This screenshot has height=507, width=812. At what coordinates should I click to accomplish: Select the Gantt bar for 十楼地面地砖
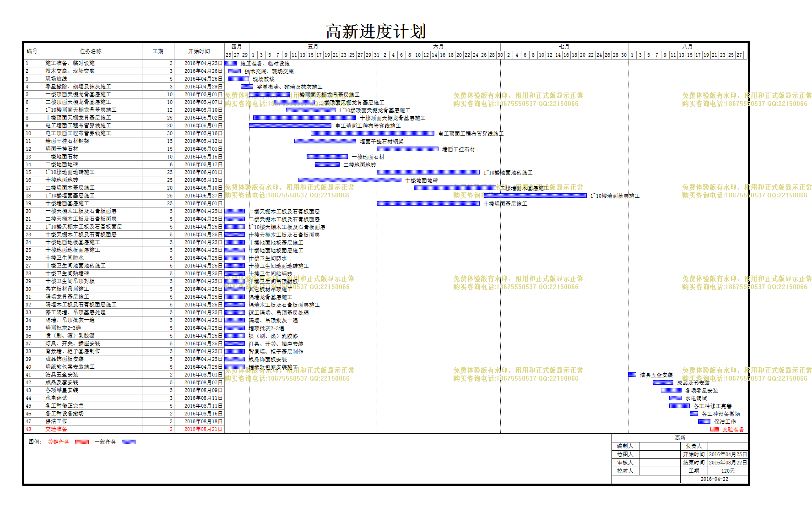click(350, 180)
